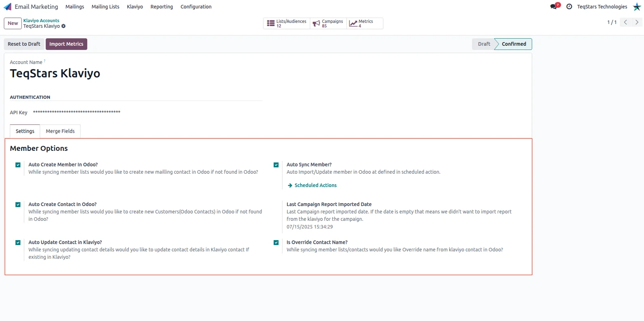
Task: Toggle Auto Sync Member checkbox
Action: 276,165
